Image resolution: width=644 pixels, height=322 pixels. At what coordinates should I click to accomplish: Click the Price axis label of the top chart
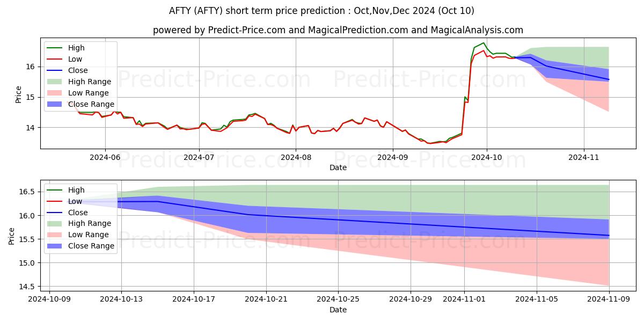point(19,94)
